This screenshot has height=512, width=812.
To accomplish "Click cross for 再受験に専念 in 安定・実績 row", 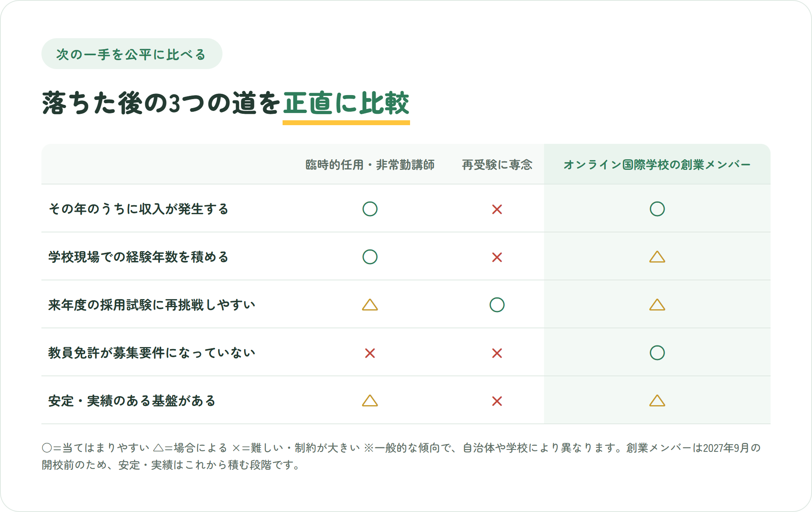I will tap(497, 401).
